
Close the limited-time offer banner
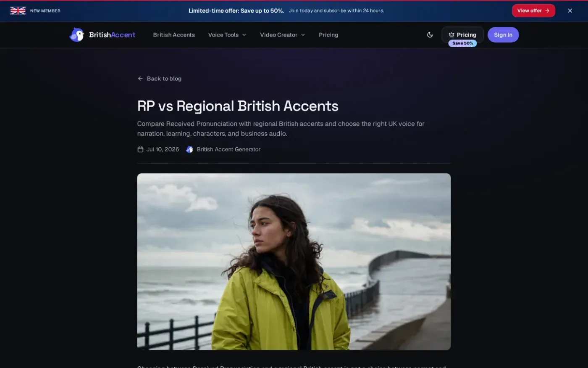pos(570,11)
